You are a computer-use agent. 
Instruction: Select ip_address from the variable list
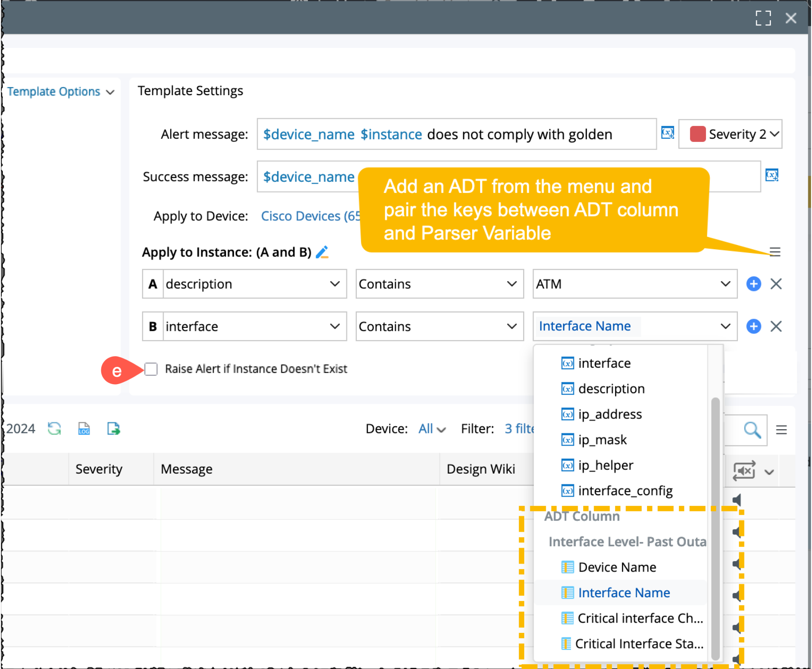pos(609,414)
